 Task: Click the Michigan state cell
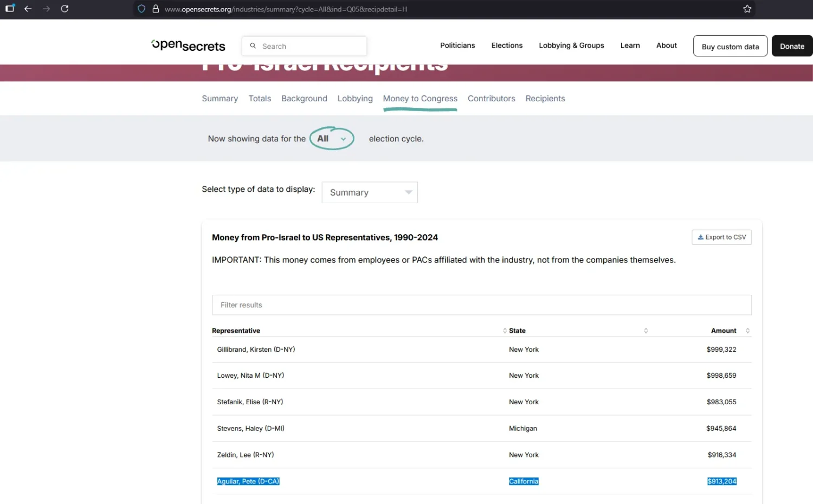coord(523,429)
